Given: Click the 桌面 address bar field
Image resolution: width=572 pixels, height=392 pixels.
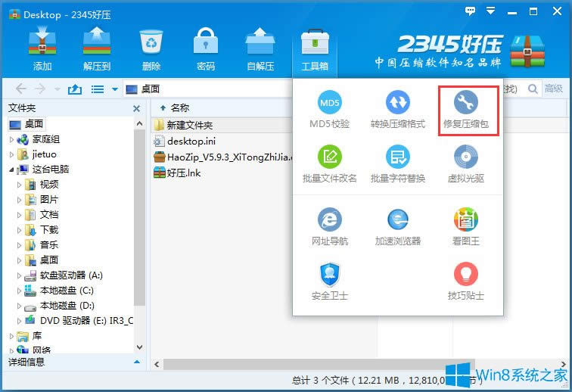Looking at the screenshot, I should point(204,89).
